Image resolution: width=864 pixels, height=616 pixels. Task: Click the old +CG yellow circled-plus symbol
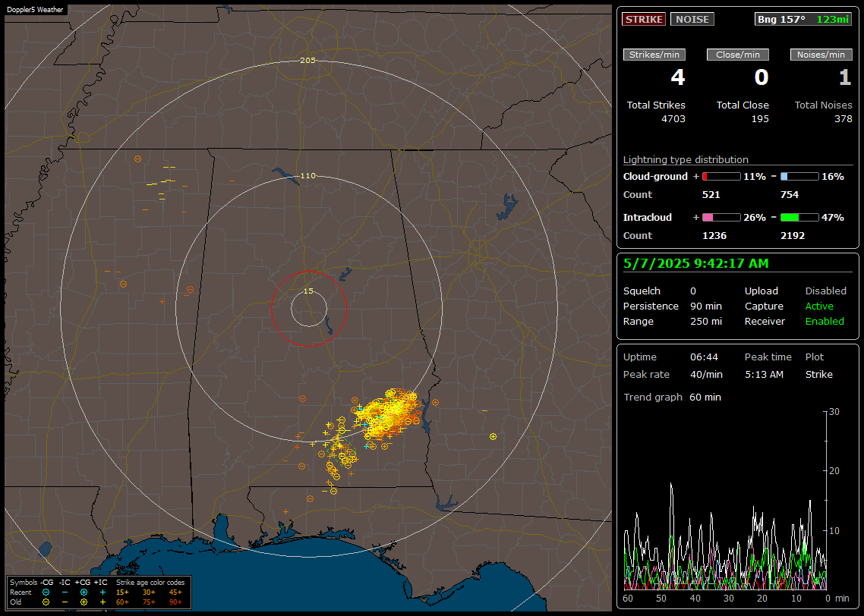pos(84,602)
